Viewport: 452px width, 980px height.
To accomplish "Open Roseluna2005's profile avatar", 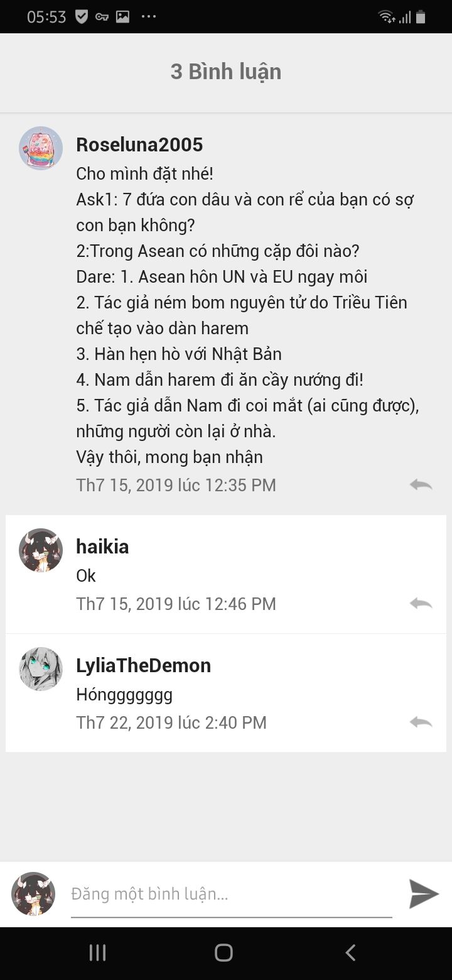I will tap(41, 148).
